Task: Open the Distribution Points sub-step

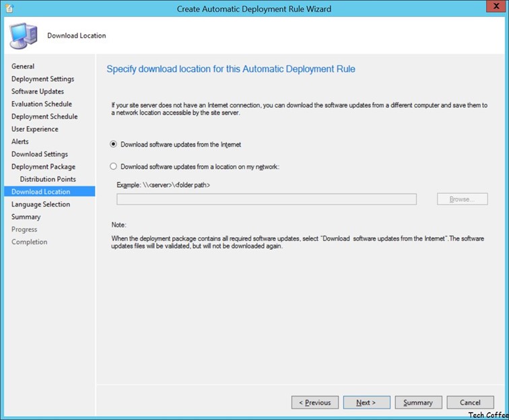Action: click(48, 179)
